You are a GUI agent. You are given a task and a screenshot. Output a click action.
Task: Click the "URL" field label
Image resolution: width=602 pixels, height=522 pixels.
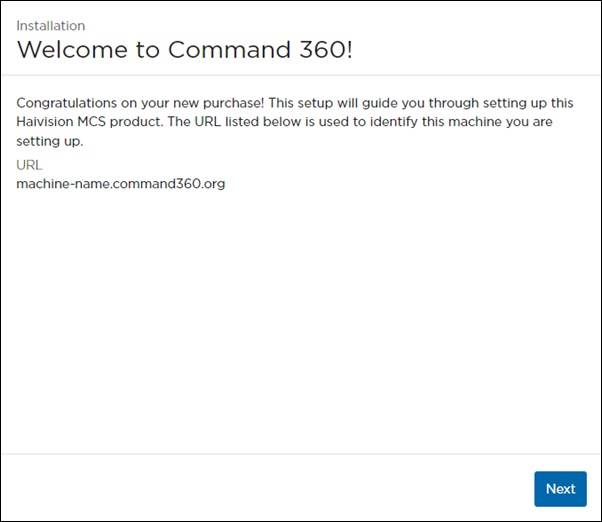pos(30,164)
